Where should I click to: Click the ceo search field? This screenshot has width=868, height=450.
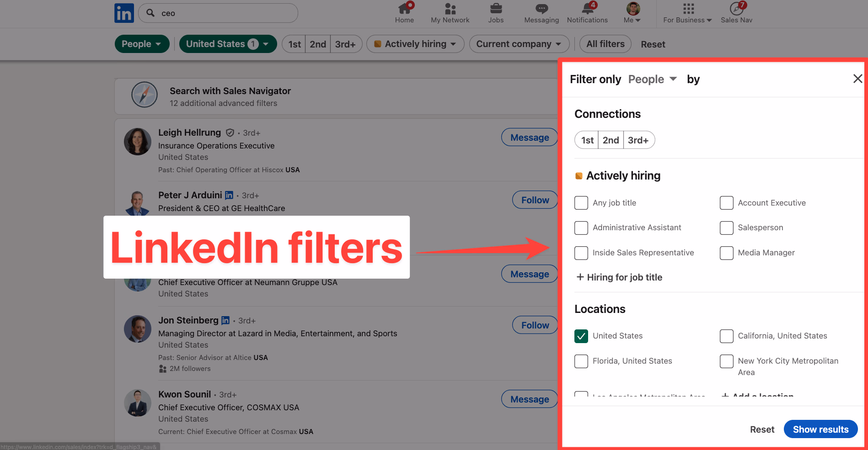click(x=218, y=13)
